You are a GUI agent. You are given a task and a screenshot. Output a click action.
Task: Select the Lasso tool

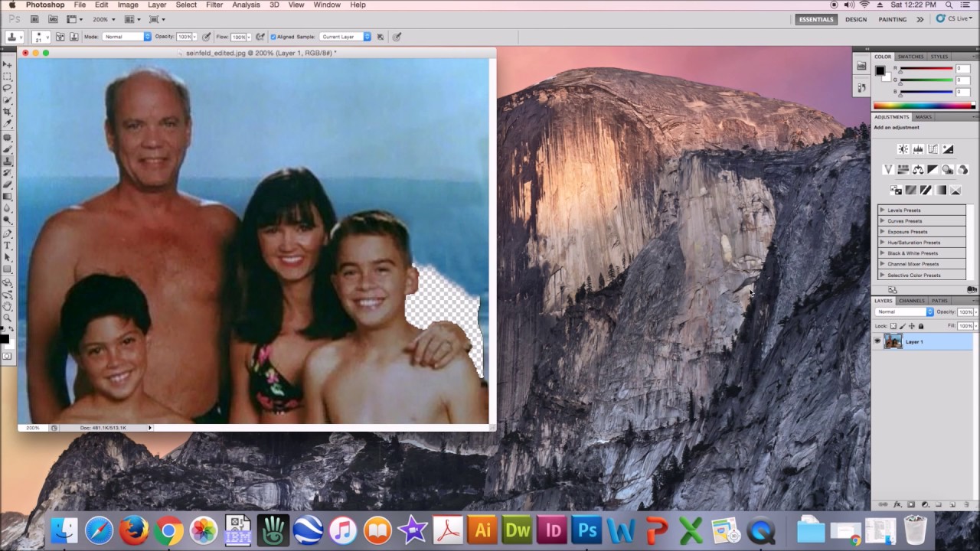click(x=8, y=88)
